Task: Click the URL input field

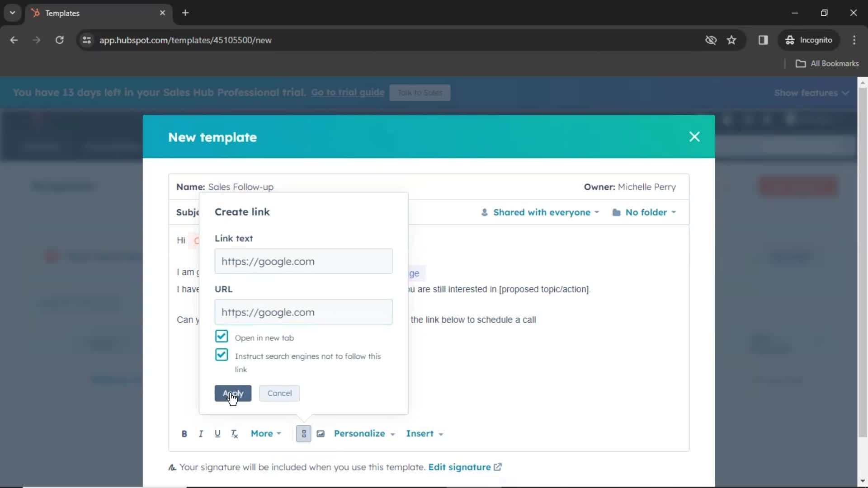Action: coord(303,312)
